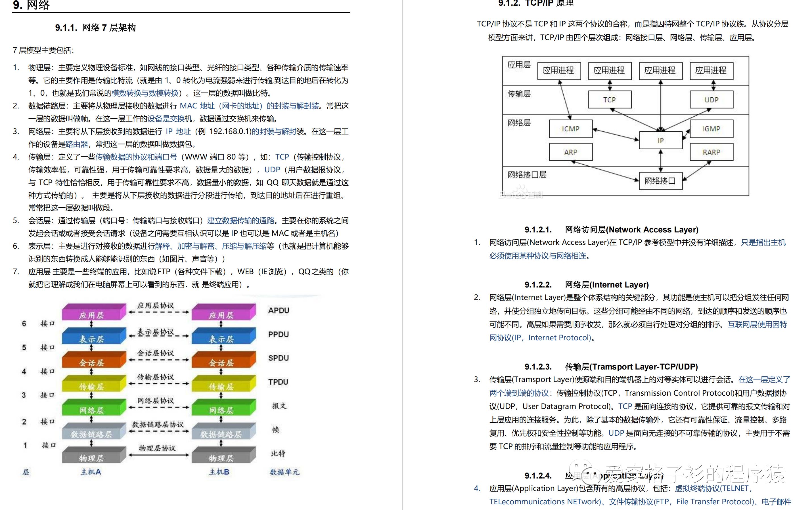Click the APDU label beside OSI diagram
812x510 pixels.
click(x=279, y=310)
